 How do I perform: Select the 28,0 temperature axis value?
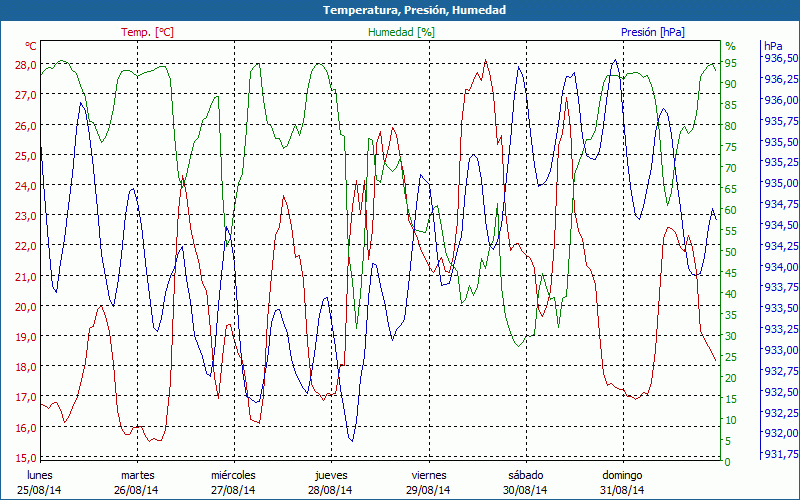coord(26,65)
